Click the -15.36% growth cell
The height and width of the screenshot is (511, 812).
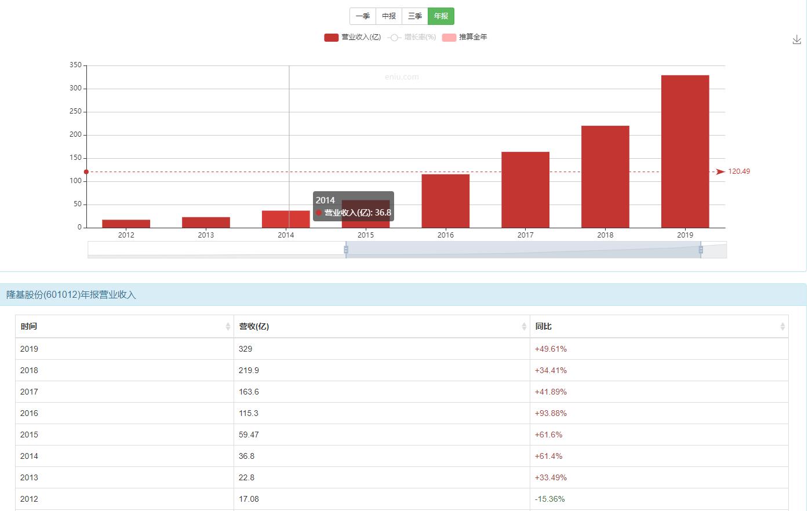[659, 499]
